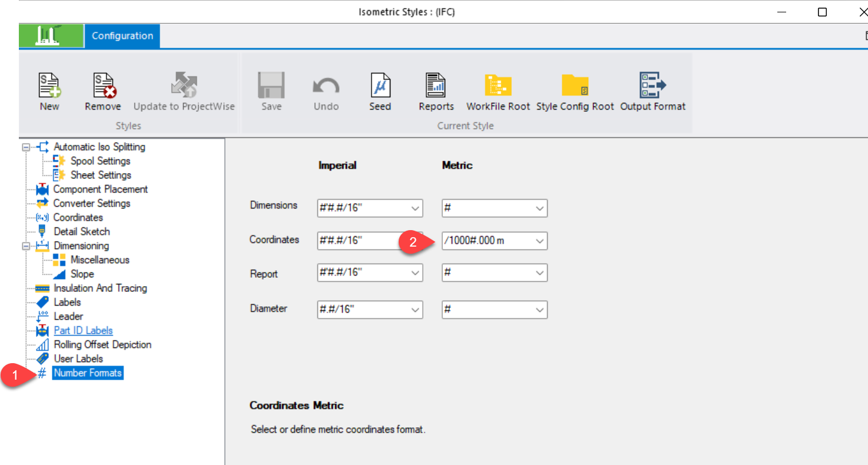Click the Style Config Root icon
Image resolution: width=868 pixels, height=465 pixels.
click(575, 86)
